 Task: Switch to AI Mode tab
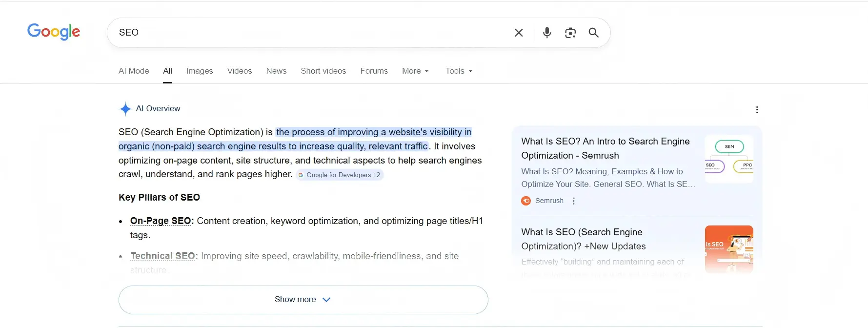tap(134, 71)
